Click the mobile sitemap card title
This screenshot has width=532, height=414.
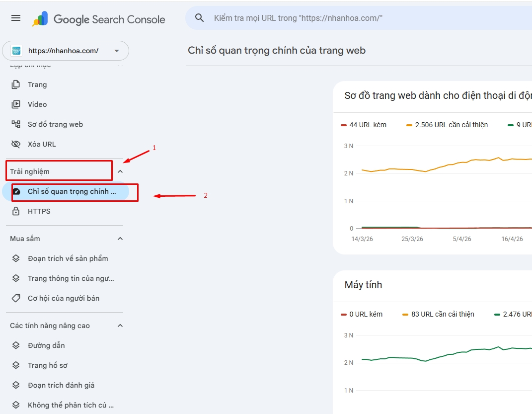coord(438,95)
